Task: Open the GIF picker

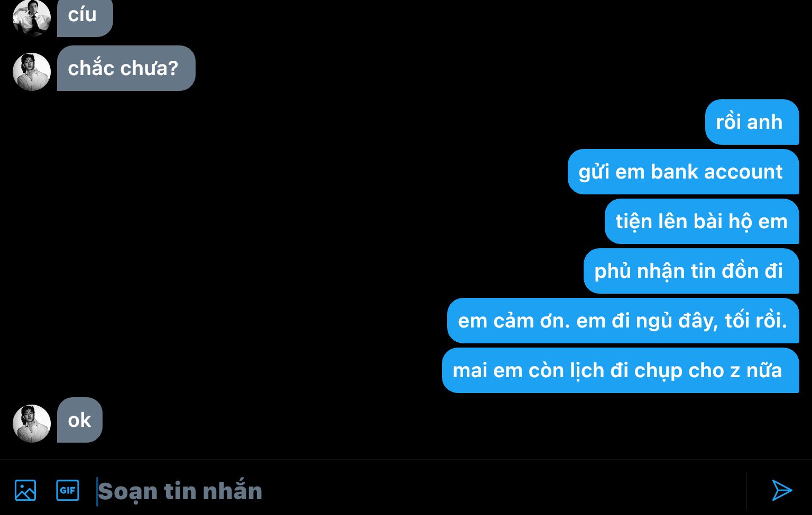Action: pyautogui.click(x=68, y=490)
